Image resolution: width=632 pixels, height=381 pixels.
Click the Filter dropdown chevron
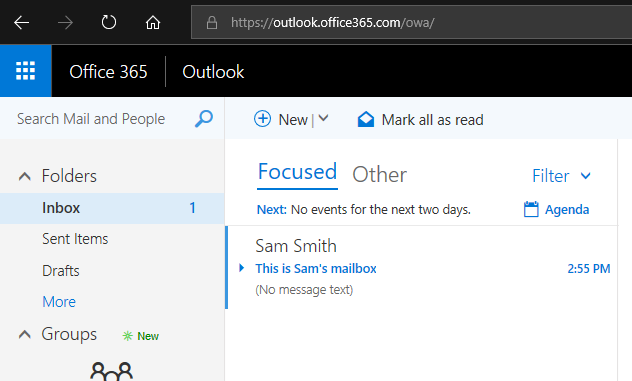[x=586, y=176]
